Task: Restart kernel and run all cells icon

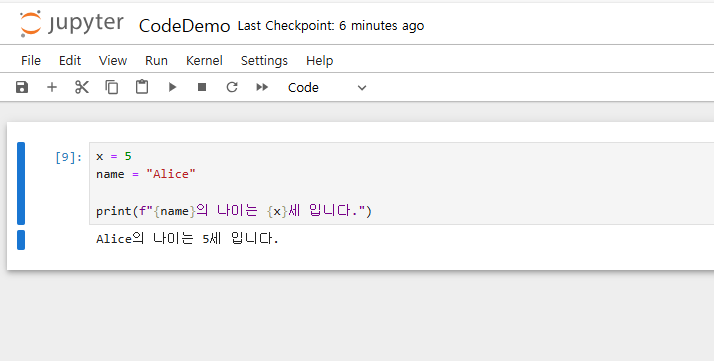Action: point(262,87)
